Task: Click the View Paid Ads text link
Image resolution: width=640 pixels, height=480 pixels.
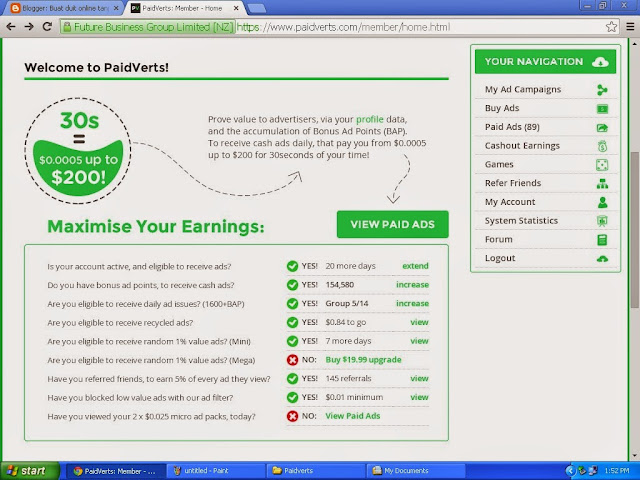Action: (353, 416)
